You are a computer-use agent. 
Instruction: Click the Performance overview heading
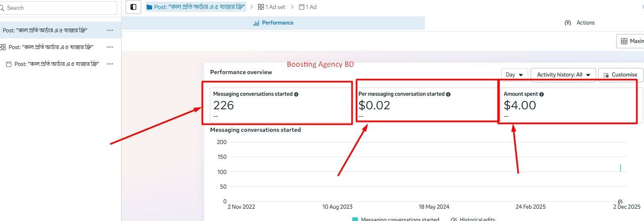point(241,72)
